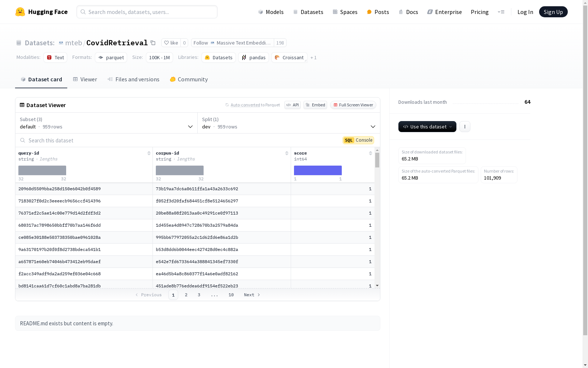588x368 pixels.
Task: Go to Spaces
Action: (x=345, y=12)
